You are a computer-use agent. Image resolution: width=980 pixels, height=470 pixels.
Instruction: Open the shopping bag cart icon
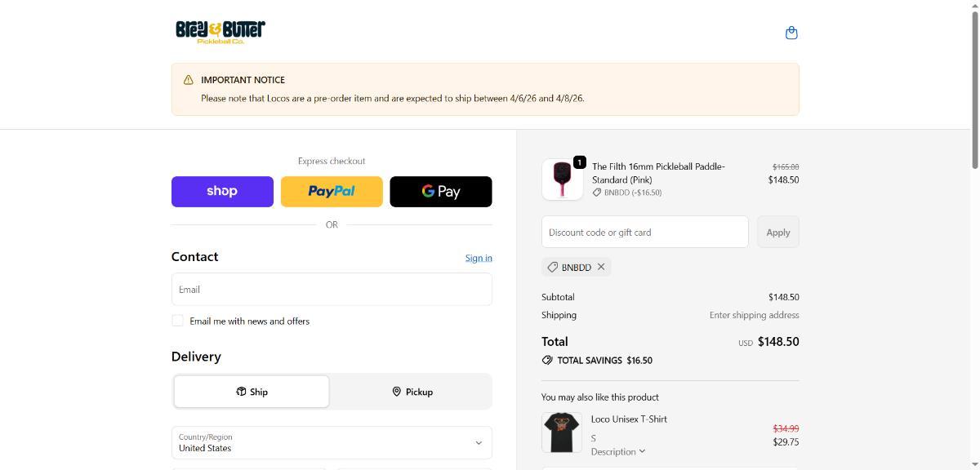(791, 33)
